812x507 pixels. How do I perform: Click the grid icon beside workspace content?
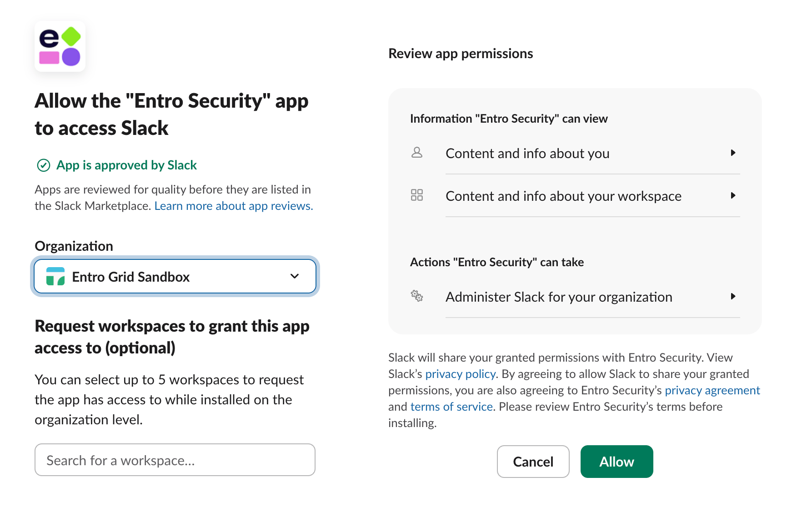pyautogui.click(x=417, y=195)
